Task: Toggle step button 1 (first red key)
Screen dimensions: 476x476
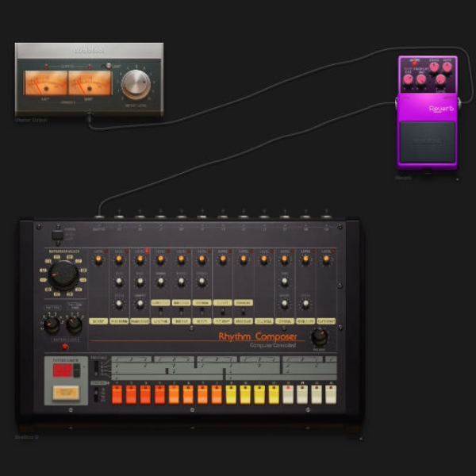Action: pyautogui.click(x=117, y=394)
